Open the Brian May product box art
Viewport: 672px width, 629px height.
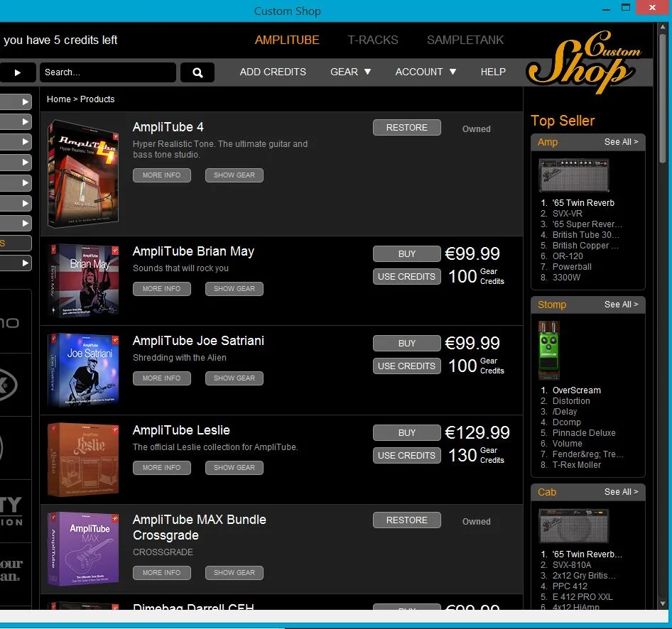pos(83,280)
